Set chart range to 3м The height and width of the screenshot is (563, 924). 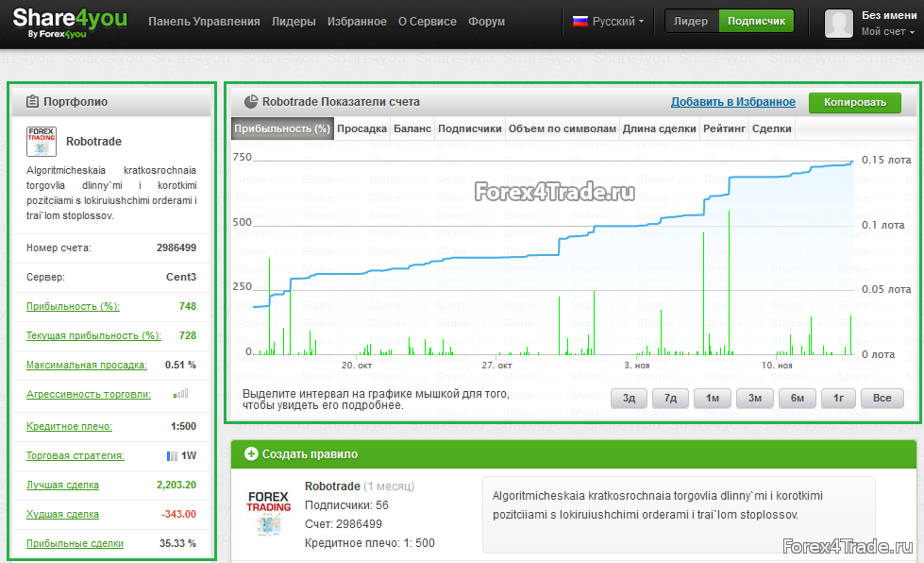point(755,399)
